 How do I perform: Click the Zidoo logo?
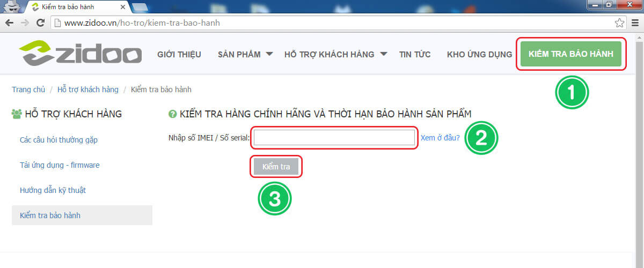click(x=80, y=54)
